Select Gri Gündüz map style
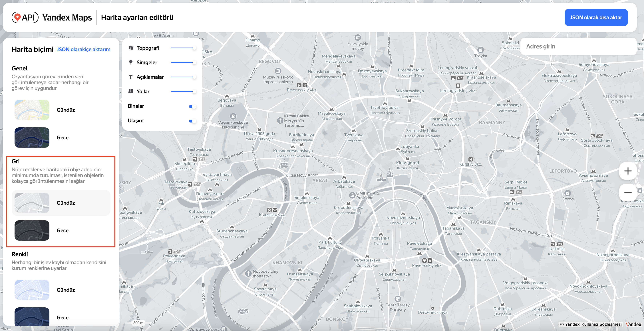 [61, 203]
